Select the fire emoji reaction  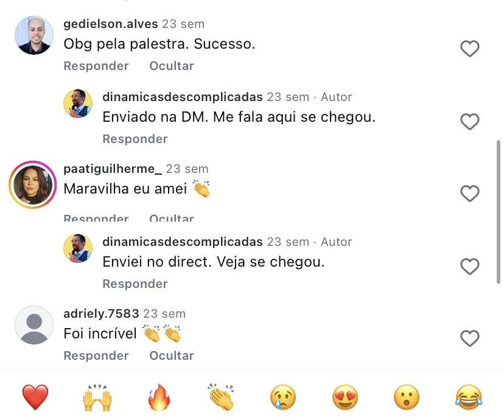pos(159,399)
